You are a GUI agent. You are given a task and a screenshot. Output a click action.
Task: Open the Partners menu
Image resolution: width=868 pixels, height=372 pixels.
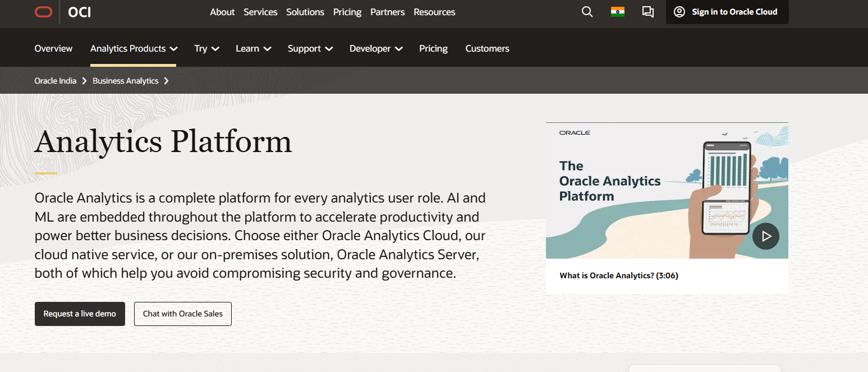pyautogui.click(x=388, y=12)
